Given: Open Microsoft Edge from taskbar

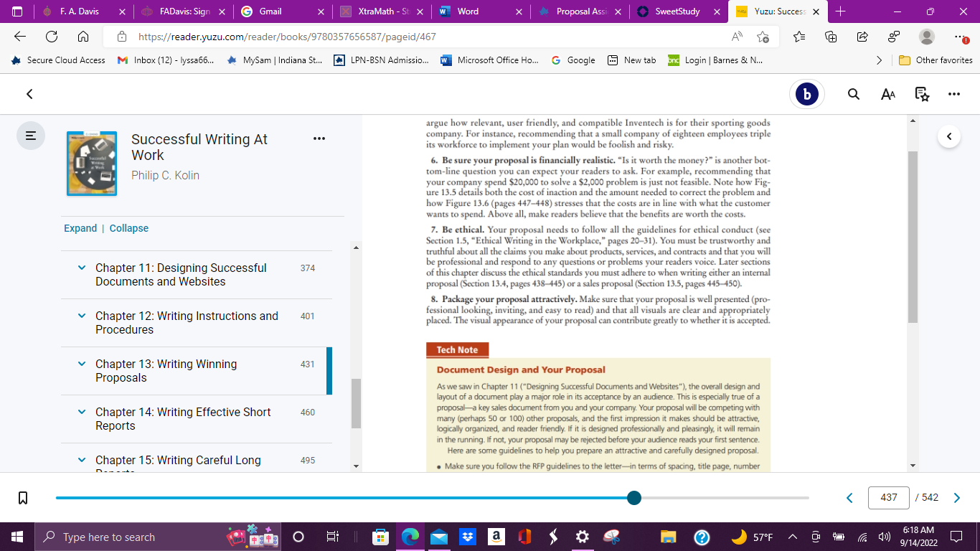Looking at the screenshot, I should pyautogui.click(x=410, y=537).
